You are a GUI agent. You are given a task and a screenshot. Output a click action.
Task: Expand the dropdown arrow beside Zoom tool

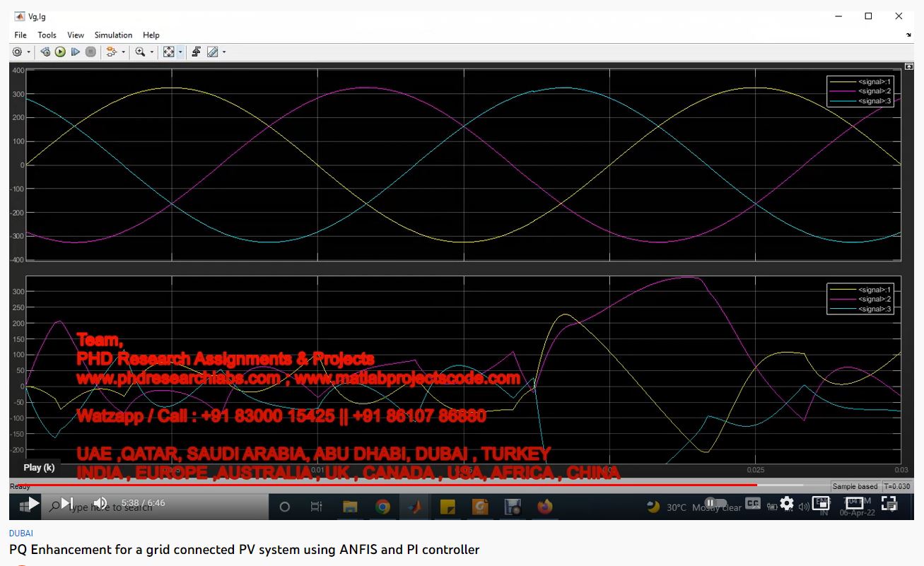coord(151,52)
